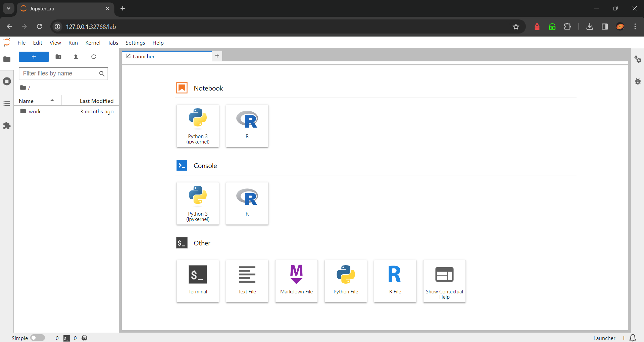Click the Upload Files icon
The image size is (644, 342).
76,57
